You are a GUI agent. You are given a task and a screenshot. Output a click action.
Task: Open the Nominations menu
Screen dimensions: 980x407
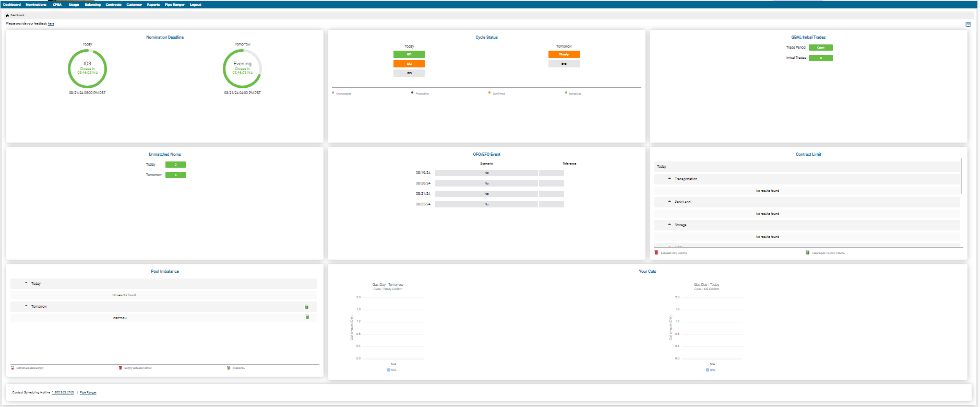pos(36,5)
